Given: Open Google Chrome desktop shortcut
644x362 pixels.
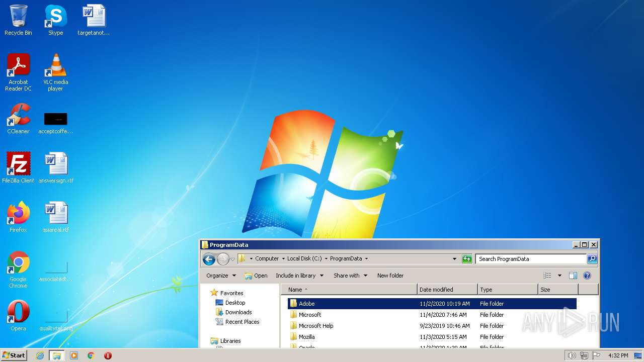Looking at the screenshot, I should pos(18,270).
